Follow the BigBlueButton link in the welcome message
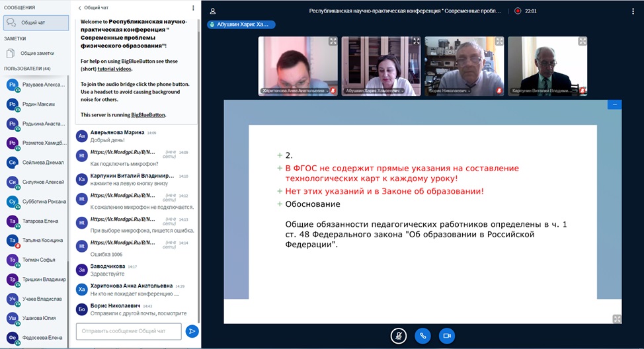The height and width of the screenshot is (349, 644). click(148, 114)
